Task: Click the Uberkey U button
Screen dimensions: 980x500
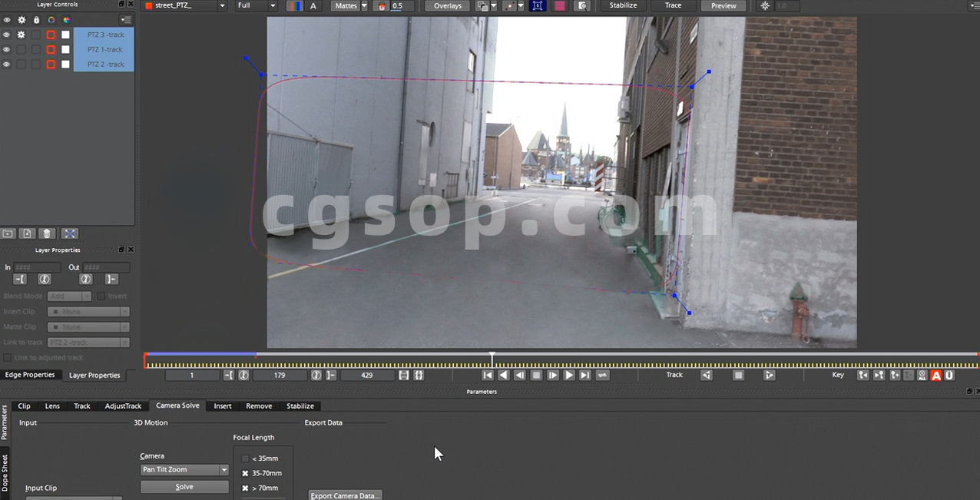Action: [949, 376]
